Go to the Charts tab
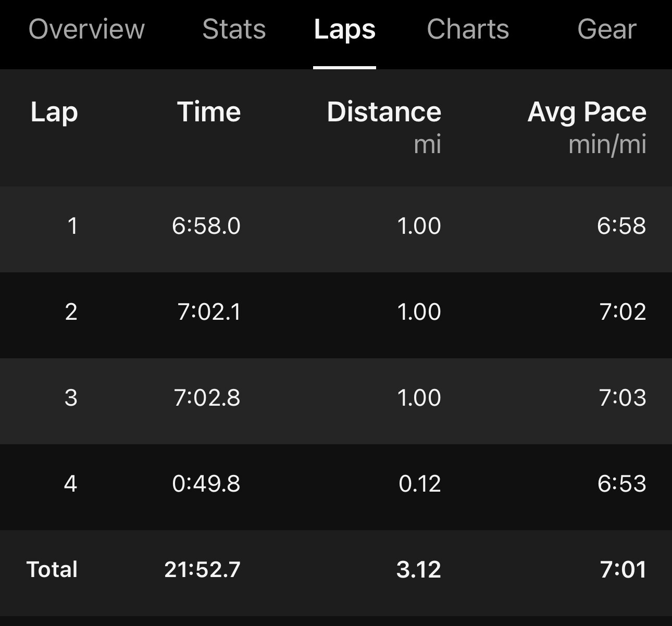672x626 pixels. pos(468,29)
